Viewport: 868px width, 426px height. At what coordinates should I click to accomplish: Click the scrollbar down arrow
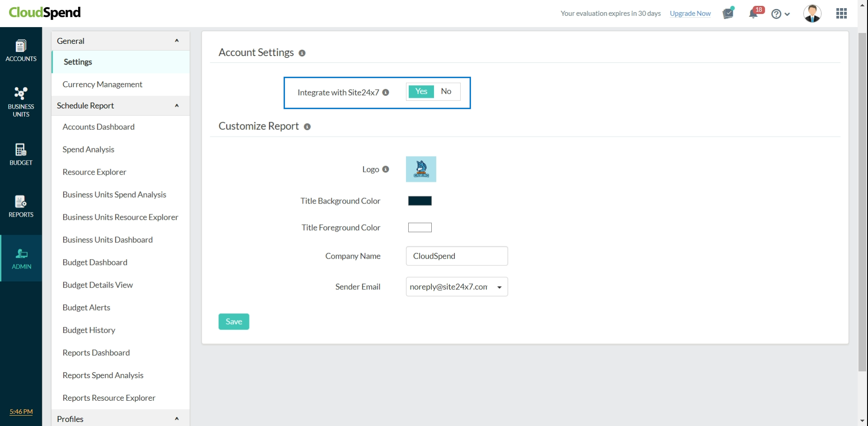click(x=863, y=421)
